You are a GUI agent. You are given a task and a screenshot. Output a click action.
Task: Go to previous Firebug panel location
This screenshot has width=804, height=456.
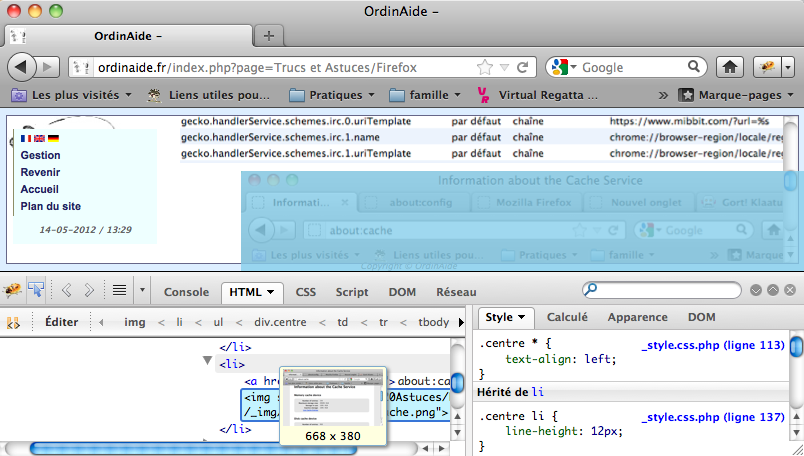point(67,291)
